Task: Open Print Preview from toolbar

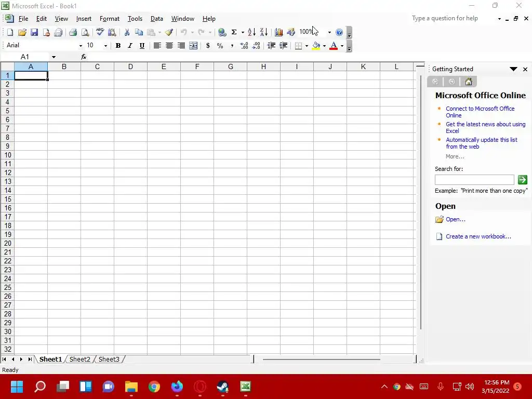Action: 85,32
